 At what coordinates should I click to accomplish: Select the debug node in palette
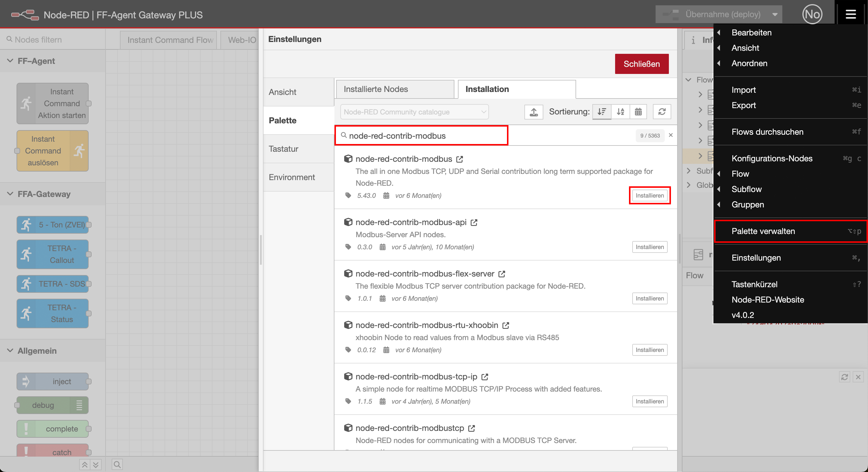coord(53,405)
